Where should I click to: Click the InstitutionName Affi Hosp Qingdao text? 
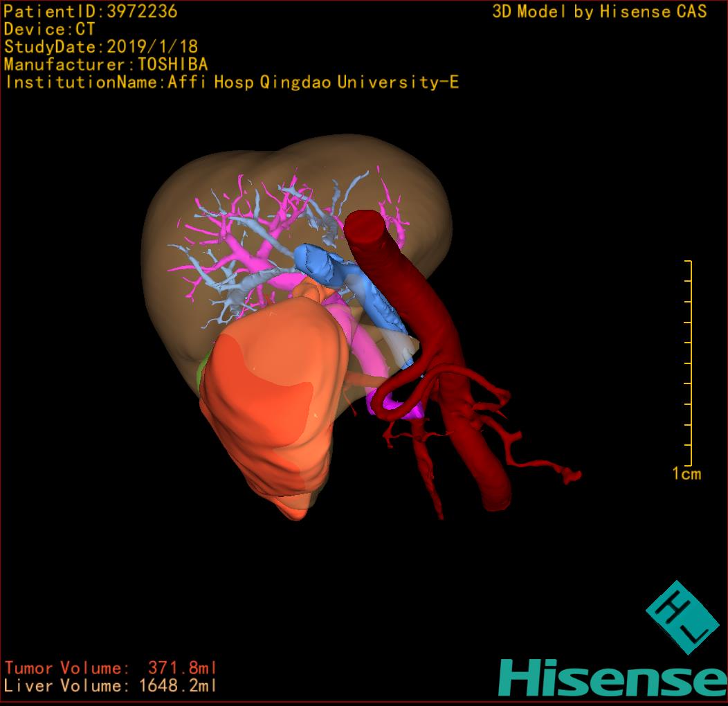[232, 82]
